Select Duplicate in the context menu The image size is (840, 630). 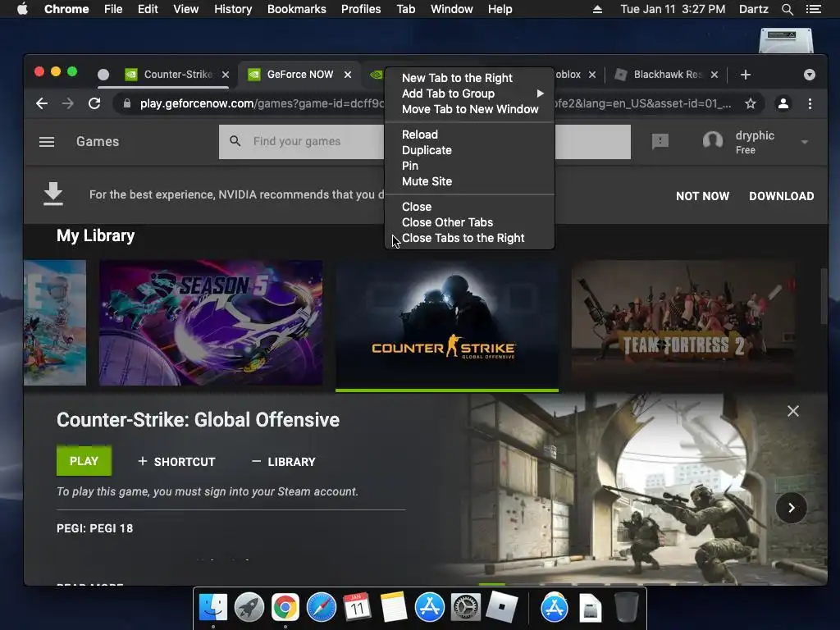tap(469, 150)
